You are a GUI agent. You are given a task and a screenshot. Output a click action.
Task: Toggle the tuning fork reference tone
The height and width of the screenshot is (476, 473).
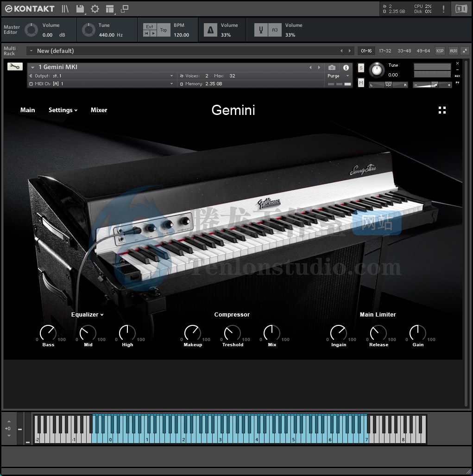[x=261, y=30]
